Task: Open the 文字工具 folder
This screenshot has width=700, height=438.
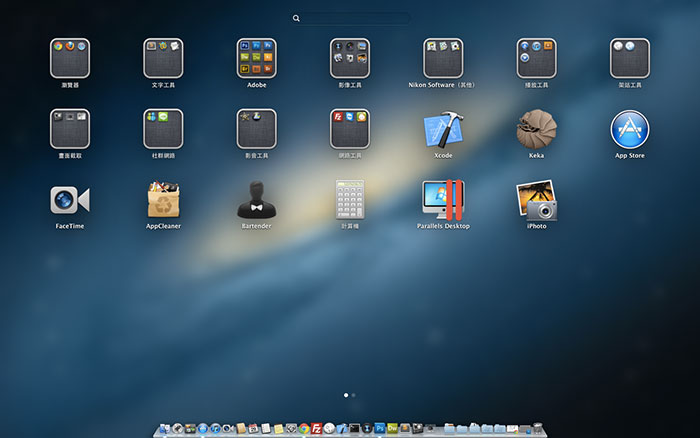Action: 163,58
